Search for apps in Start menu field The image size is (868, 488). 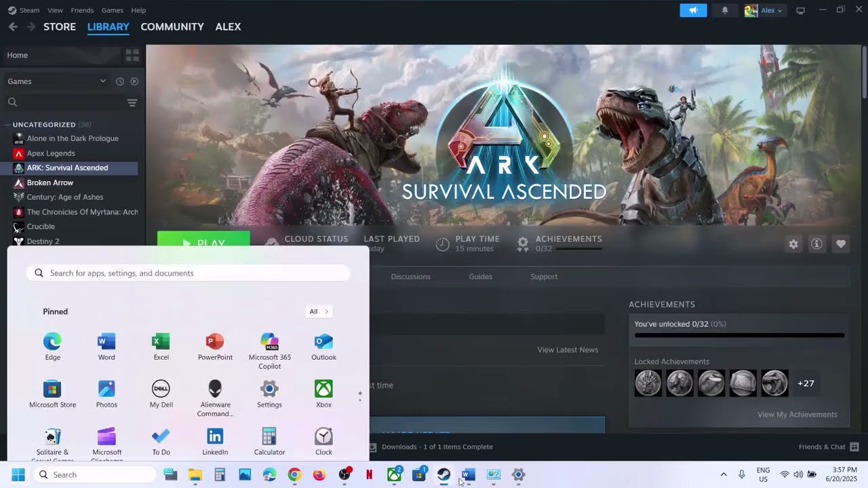189,273
